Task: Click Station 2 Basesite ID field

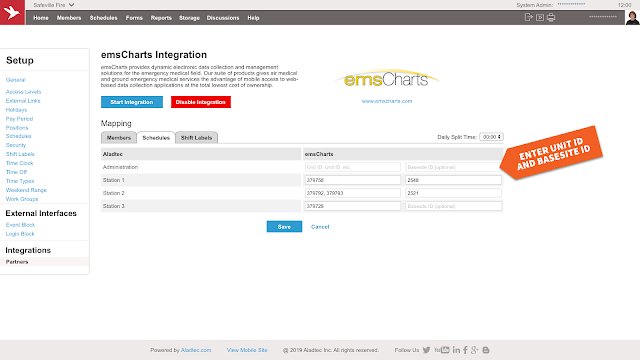Action: (453, 193)
